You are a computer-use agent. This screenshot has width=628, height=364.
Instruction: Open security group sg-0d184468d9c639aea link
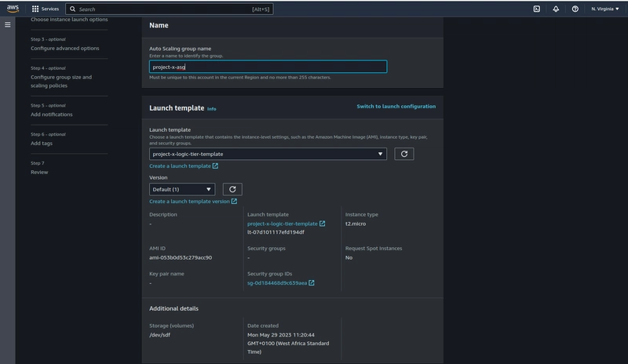pos(277,283)
